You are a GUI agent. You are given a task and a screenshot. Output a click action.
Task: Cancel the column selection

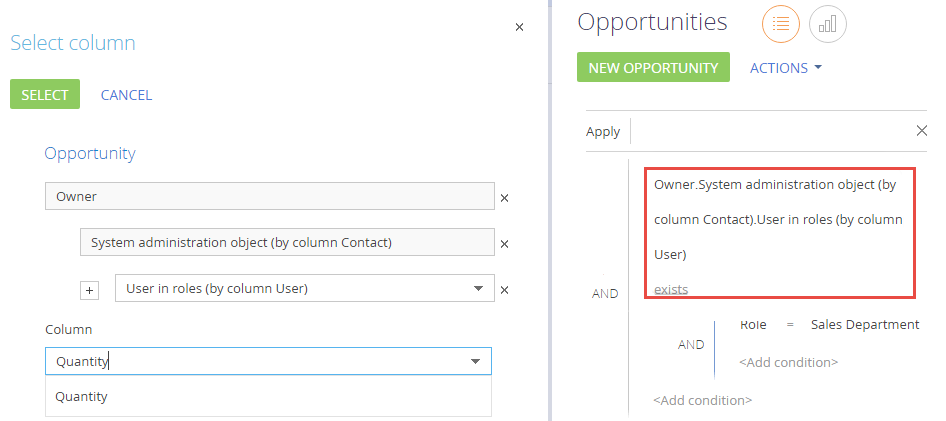[126, 95]
